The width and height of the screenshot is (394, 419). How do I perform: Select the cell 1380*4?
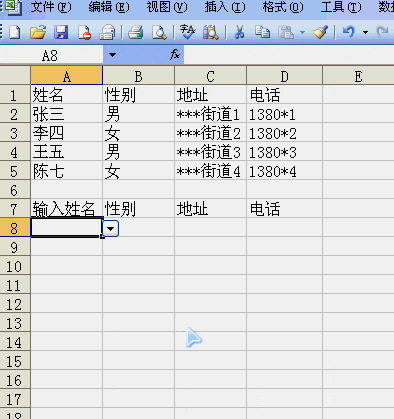(x=284, y=171)
